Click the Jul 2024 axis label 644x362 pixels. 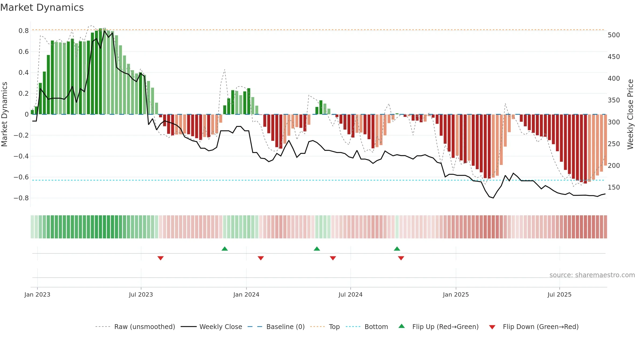(350, 294)
